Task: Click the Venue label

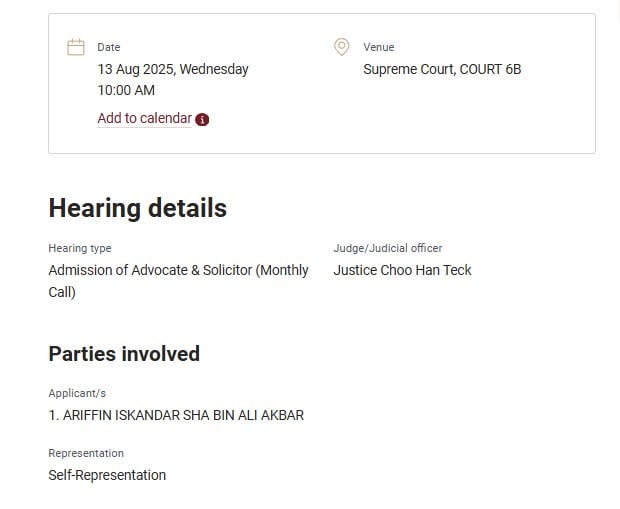Action: coord(379,47)
